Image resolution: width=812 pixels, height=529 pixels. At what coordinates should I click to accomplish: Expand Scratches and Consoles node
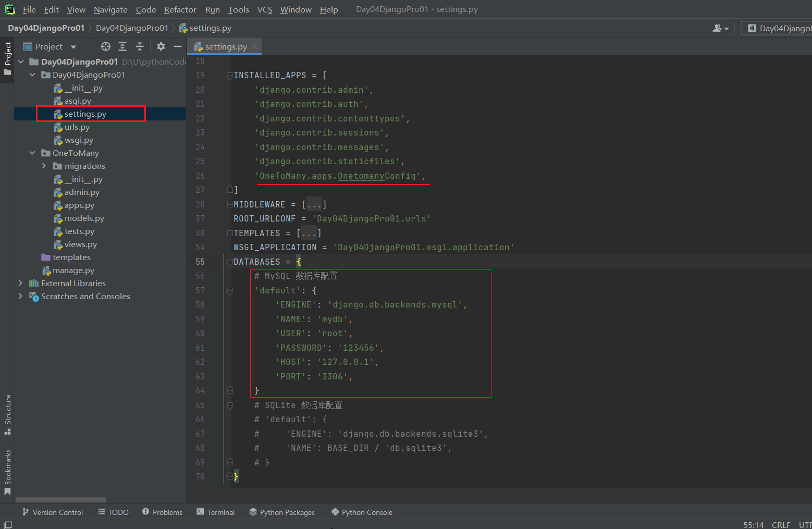click(21, 296)
